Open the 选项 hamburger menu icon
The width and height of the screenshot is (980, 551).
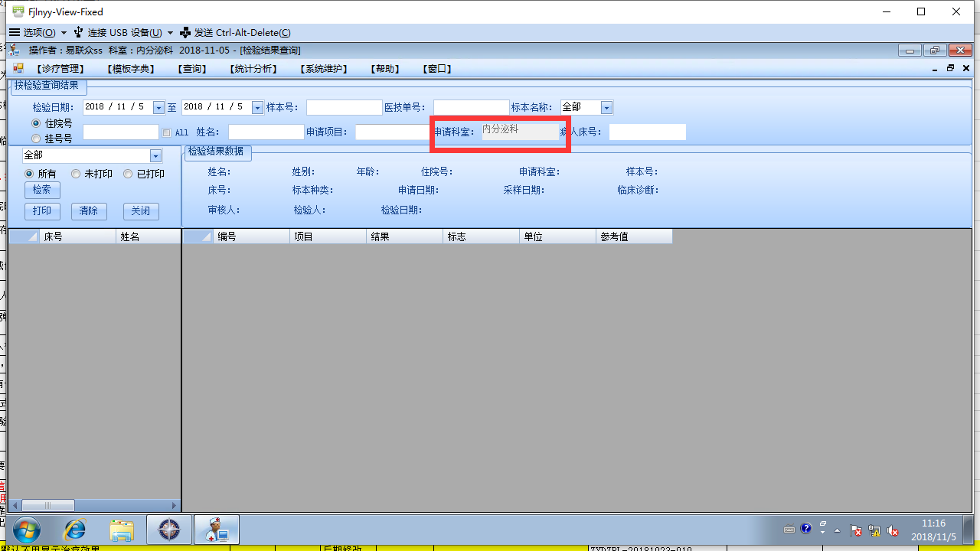14,33
